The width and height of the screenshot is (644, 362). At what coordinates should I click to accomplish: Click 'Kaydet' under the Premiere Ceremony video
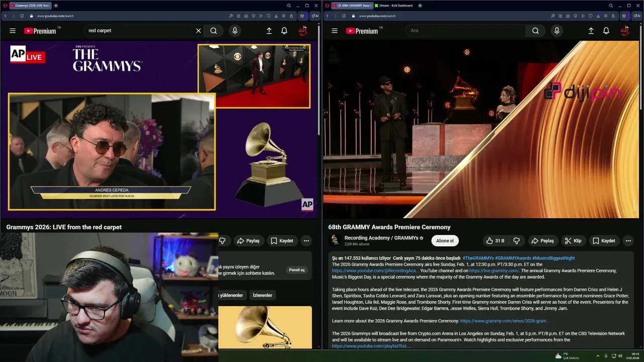click(x=604, y=241)
